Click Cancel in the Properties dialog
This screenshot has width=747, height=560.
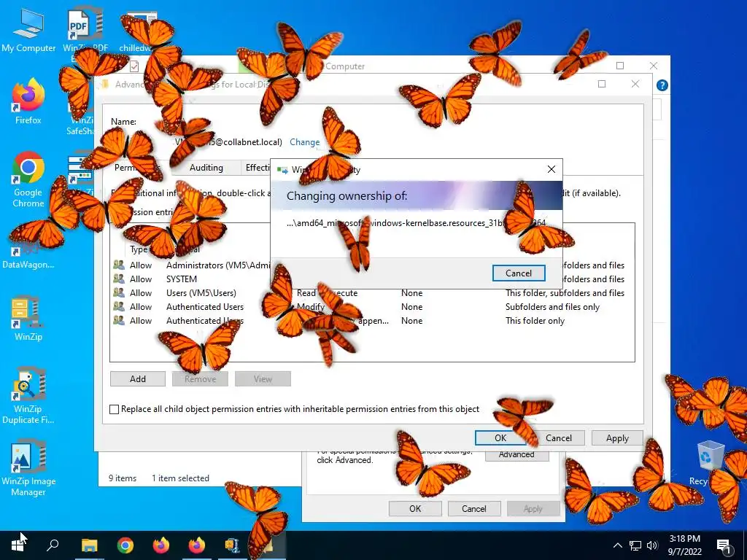(x=474, y=508)
